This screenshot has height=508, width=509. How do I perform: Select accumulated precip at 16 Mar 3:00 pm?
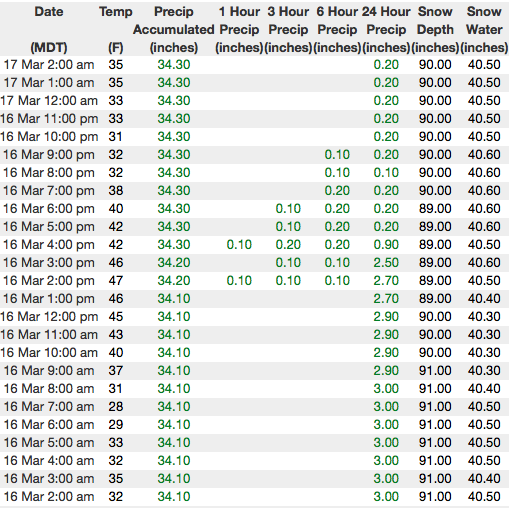click(174, 263)
